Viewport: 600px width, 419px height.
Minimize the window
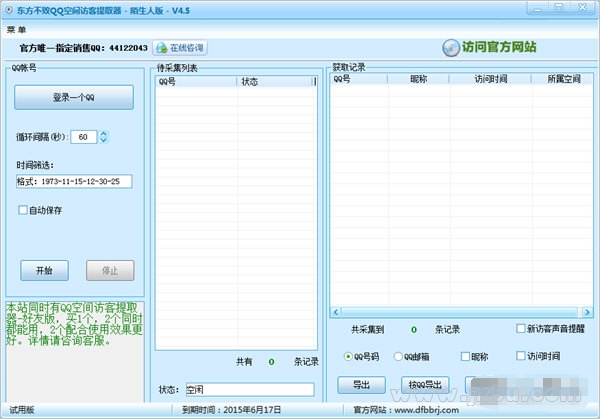coord(538,8)
